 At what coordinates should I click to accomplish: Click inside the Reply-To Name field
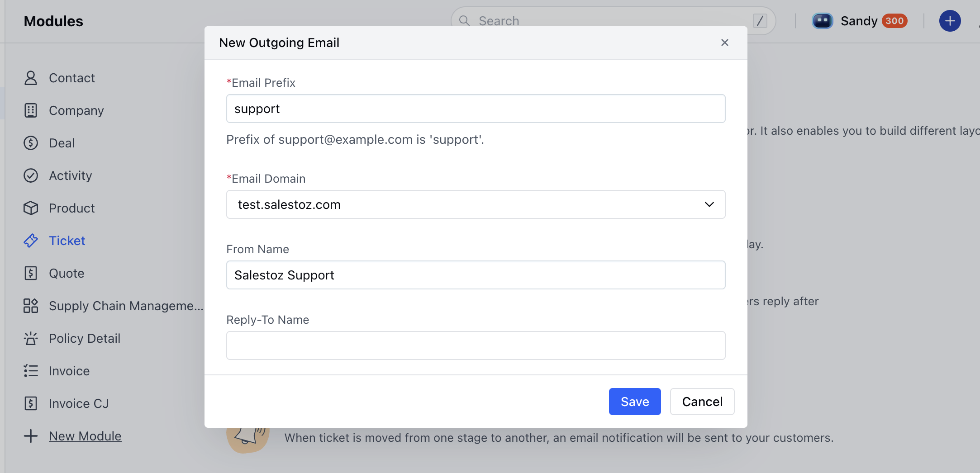click(475, 345)
